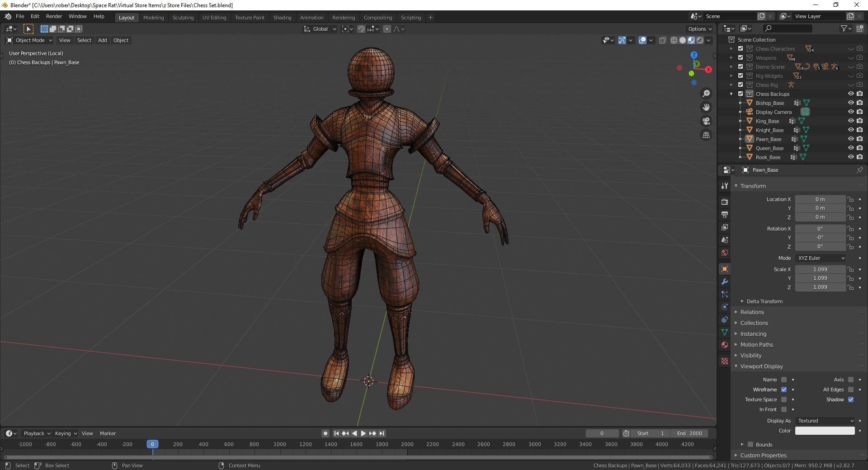This screenshot has height=470, width=868.
Task: Click the pan hand viewport icon
Action: [x=706, y=107]
